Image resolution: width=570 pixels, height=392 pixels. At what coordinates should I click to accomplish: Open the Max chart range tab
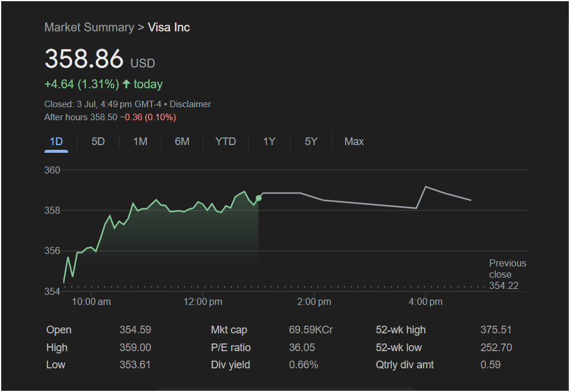tap(354, 142)
